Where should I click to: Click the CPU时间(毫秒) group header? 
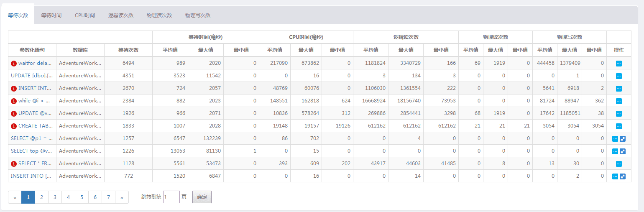click(306, 37)
